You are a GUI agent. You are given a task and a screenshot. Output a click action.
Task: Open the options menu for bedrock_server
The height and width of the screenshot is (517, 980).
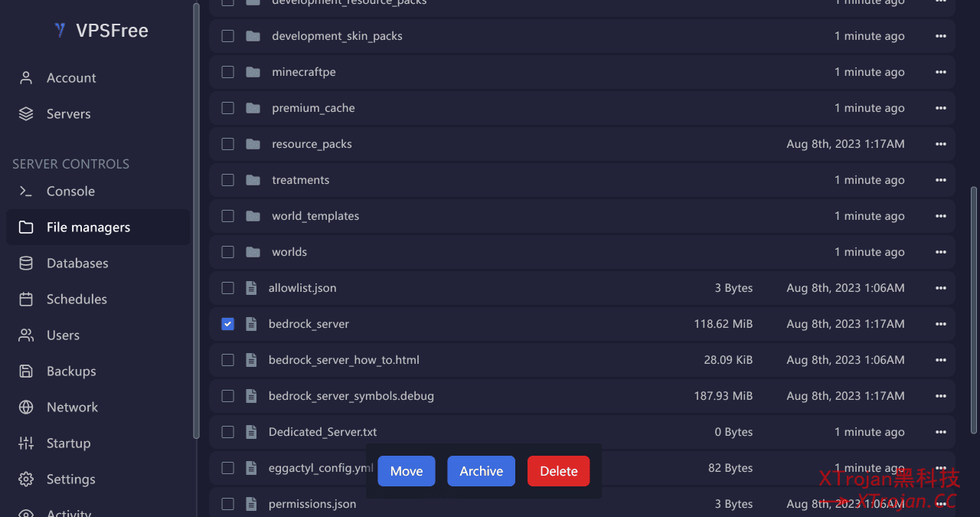[x=940, y=324]
